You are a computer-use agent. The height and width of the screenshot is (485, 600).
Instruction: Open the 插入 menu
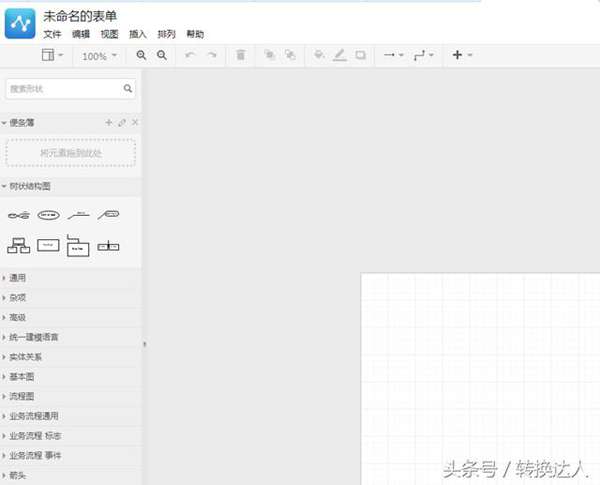138,34
